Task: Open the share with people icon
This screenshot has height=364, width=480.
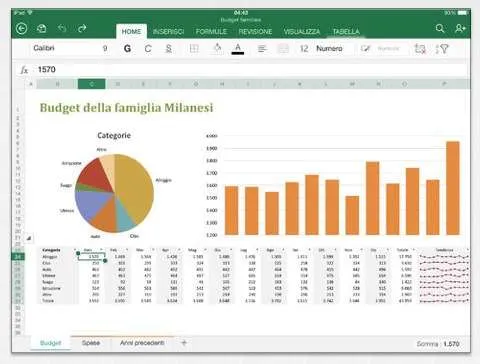Action: (460, 28)
